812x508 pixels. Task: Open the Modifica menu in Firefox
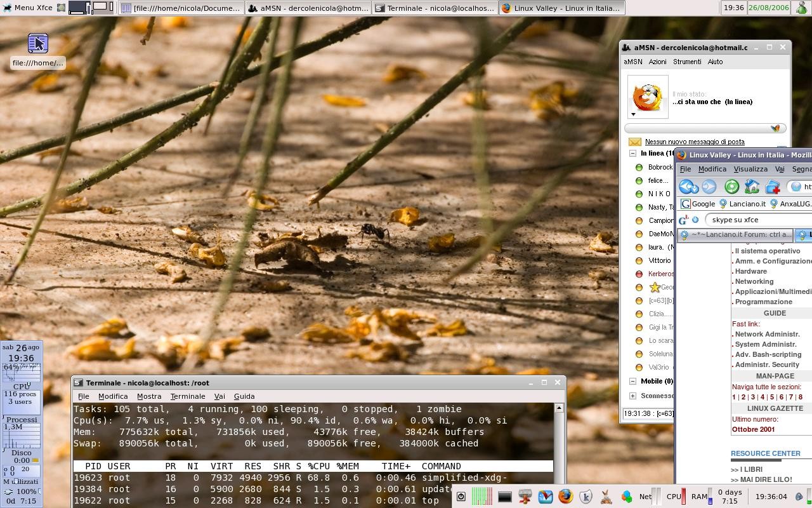click(712, 169)
